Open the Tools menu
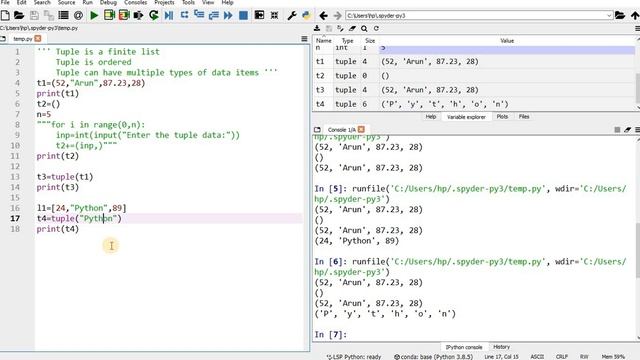Screen dimensions: 640x360 point(188,2)
